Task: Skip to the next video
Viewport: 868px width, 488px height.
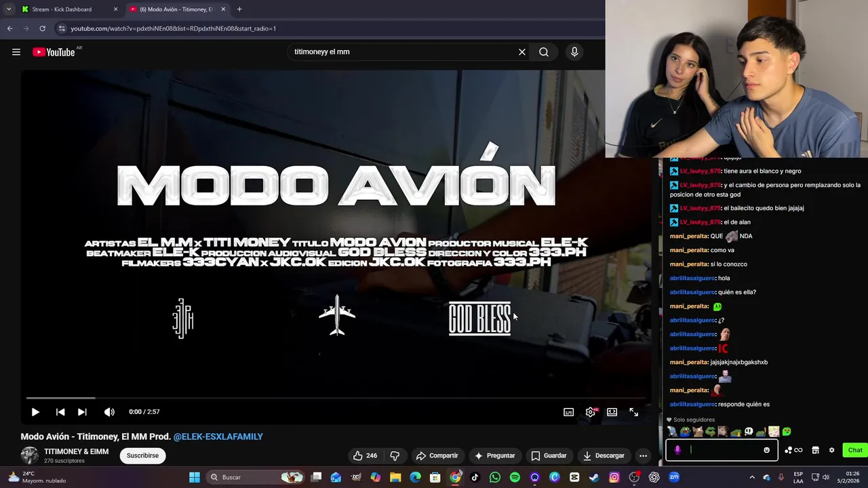Action: click(x=82, y=411)
